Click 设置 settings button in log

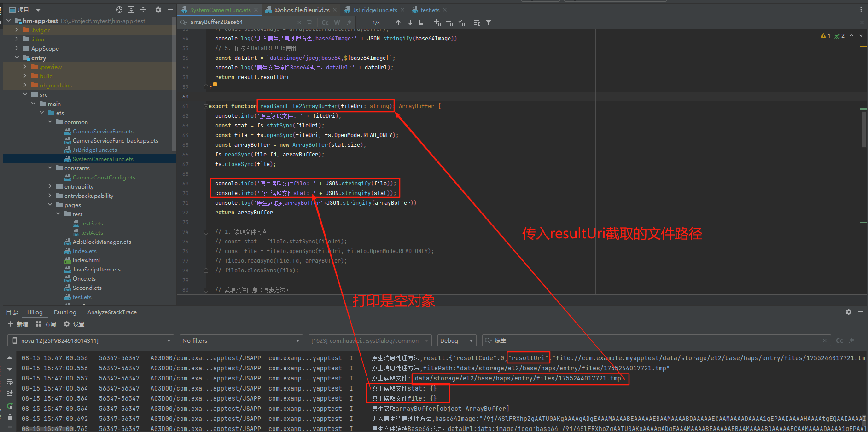(x=74, y=324)
